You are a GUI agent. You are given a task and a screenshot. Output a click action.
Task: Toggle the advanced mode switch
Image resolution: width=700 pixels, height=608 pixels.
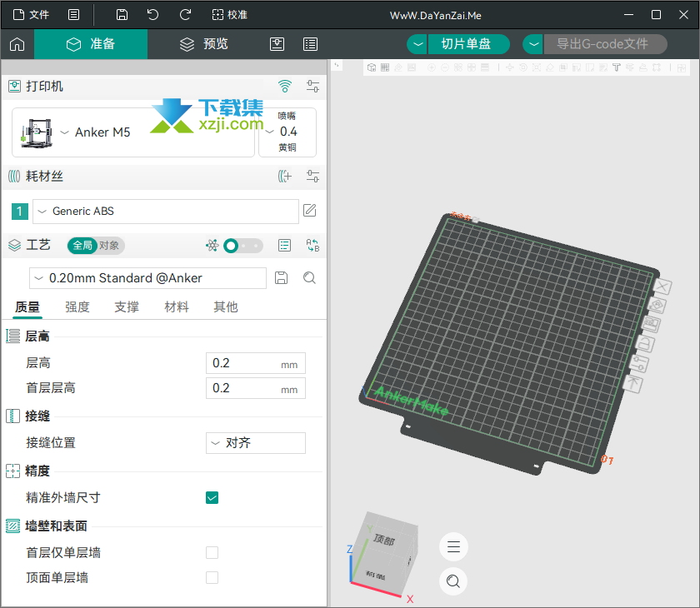242,246
